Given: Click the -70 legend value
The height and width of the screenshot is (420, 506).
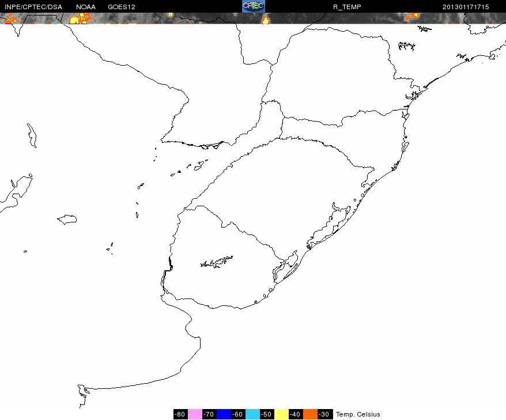Looking at the screenshot, I should click(x=209, y=414).
